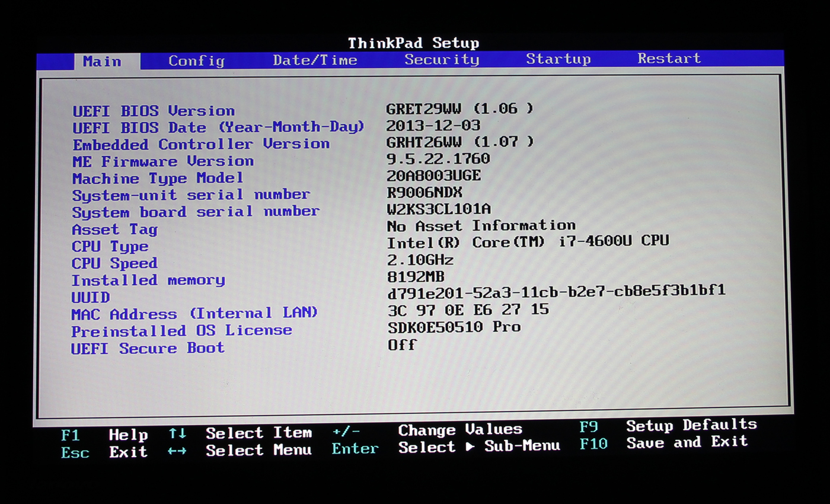The height and width of the screenshot is (504, 830).
Task: Select the BIOS version value GRET29WW (1.06)
Action: (459, 109)
